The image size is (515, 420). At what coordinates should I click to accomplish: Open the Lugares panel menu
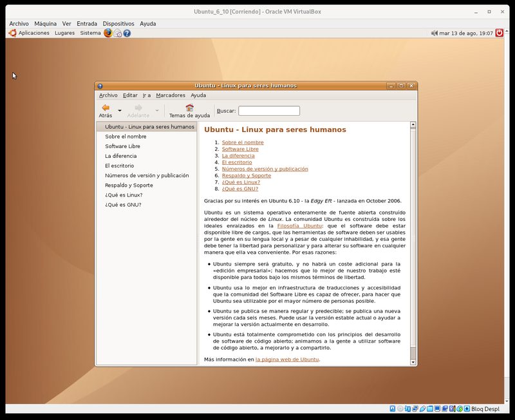[65, 33]
